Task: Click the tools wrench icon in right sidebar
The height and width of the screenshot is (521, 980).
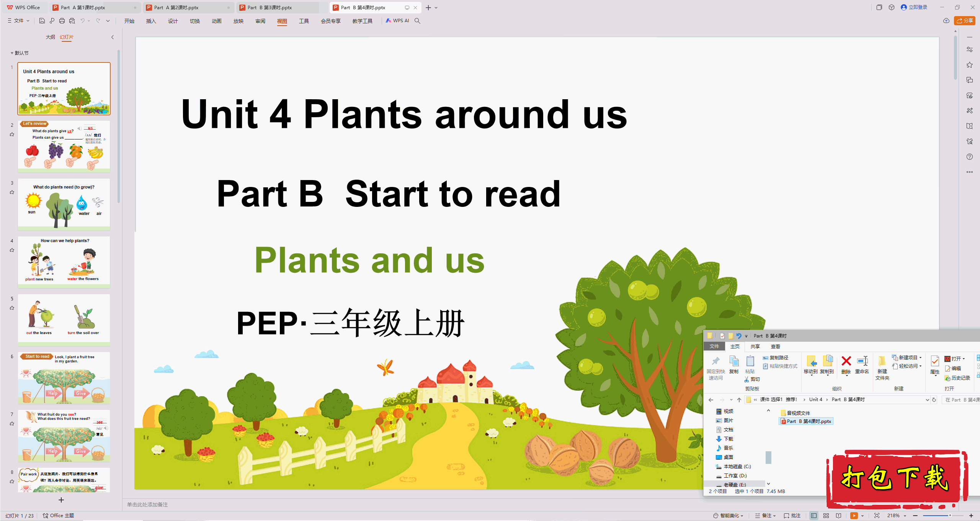Action: tap(970, 111)
